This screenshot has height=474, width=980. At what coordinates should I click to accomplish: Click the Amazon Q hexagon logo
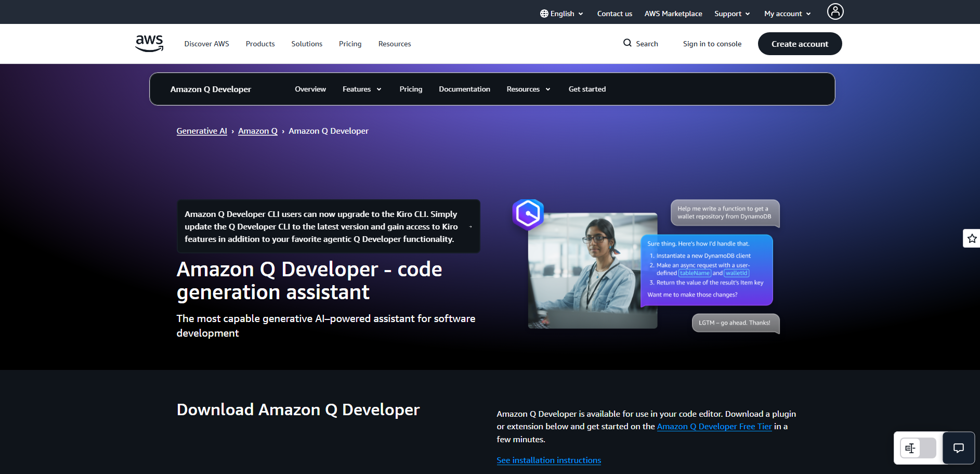(x=528, y=214)
